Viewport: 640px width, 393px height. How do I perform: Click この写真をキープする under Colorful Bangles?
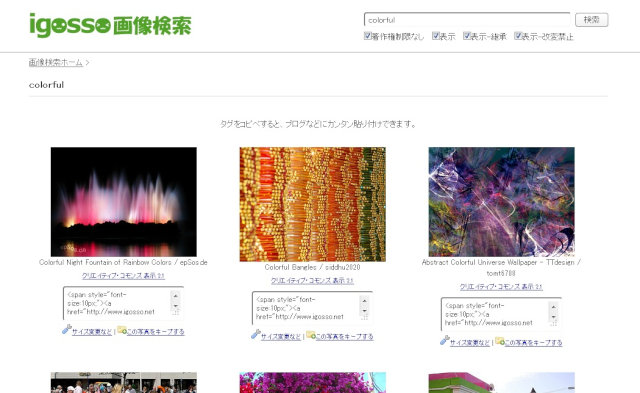[344, 337]
